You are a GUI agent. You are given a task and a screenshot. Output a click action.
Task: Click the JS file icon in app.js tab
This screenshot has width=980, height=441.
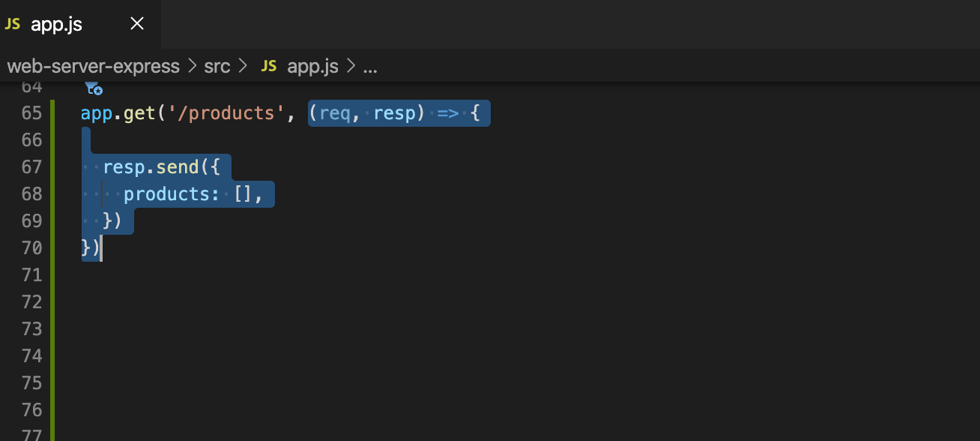point(13,24)
